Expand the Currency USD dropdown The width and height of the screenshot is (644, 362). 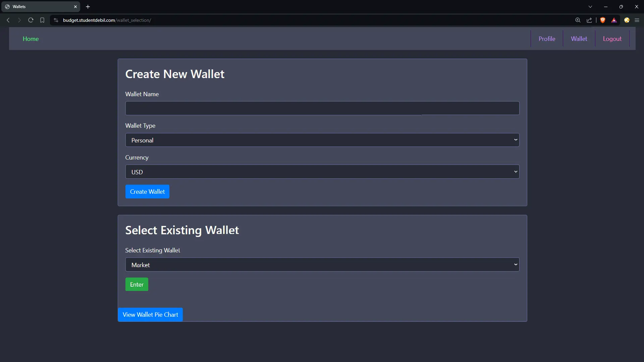(322, 172)
